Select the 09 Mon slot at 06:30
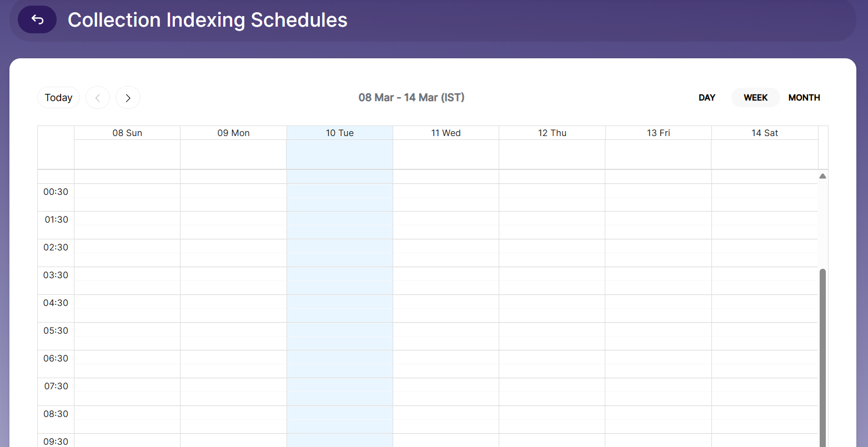Screen dimensions: 868x447 pos(233,357)
